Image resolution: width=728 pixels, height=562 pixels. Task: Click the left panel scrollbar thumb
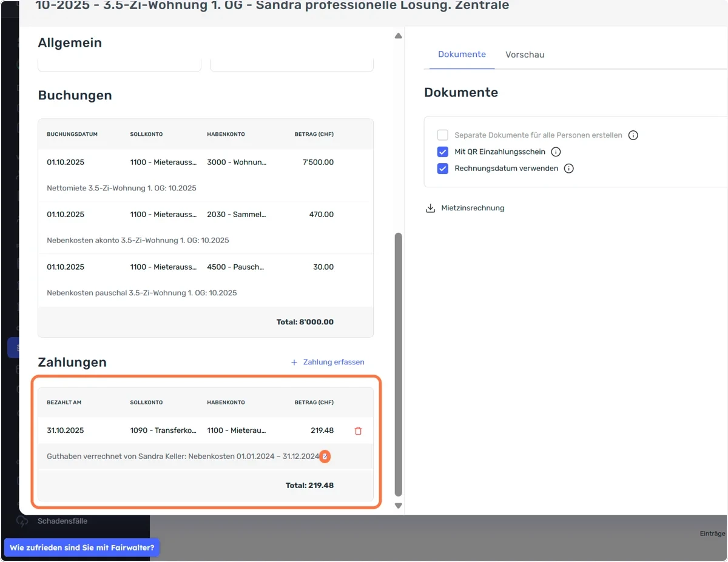pyautogui.click(x=399, y=364)
